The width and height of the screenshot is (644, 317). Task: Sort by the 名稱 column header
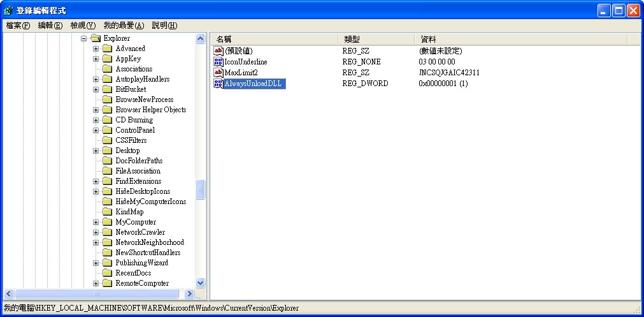click(275, 39)
